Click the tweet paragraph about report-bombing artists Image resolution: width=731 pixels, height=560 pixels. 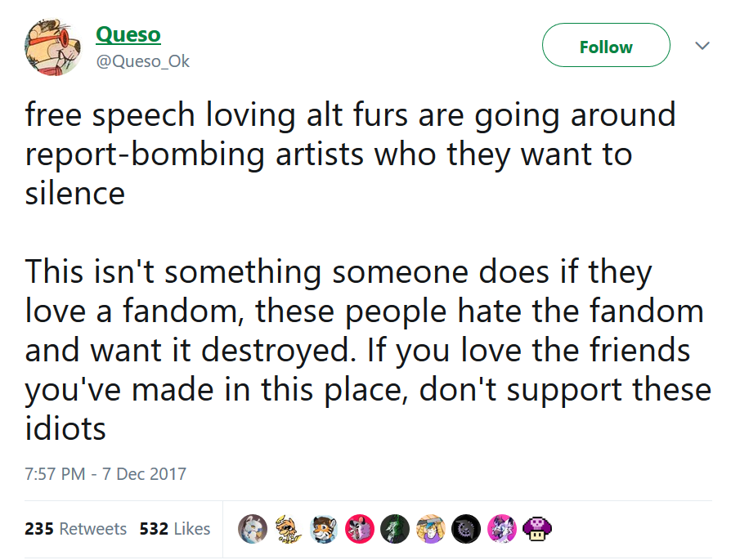coord(350,154)
